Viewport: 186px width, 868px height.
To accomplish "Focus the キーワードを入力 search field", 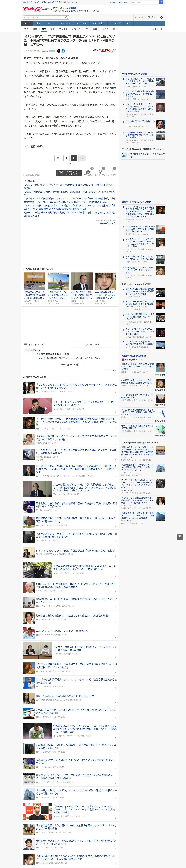I will click(44, 18).
